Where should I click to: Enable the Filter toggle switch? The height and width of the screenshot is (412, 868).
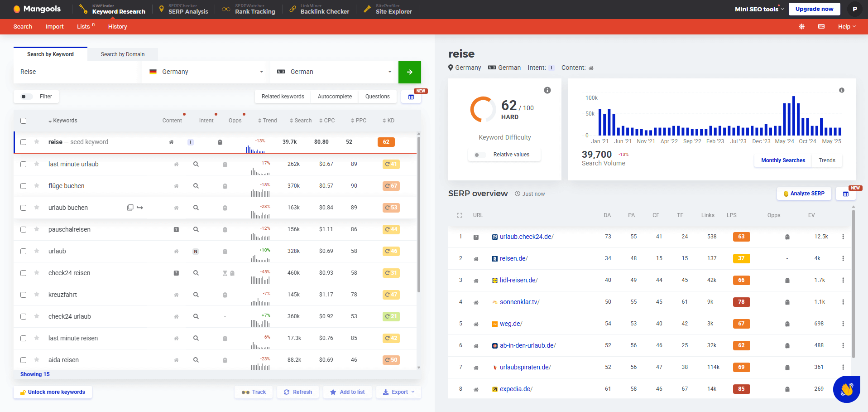[x=26, y=97]
